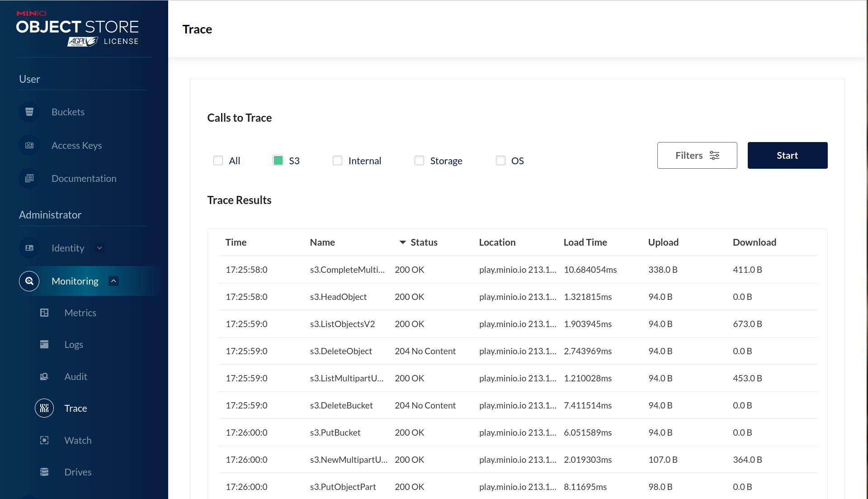Image resolution: width=868 pixels, height=499 pixels.
Task: Select the s3.CompleteMulti... trace row
Action: tap(518, 270)
